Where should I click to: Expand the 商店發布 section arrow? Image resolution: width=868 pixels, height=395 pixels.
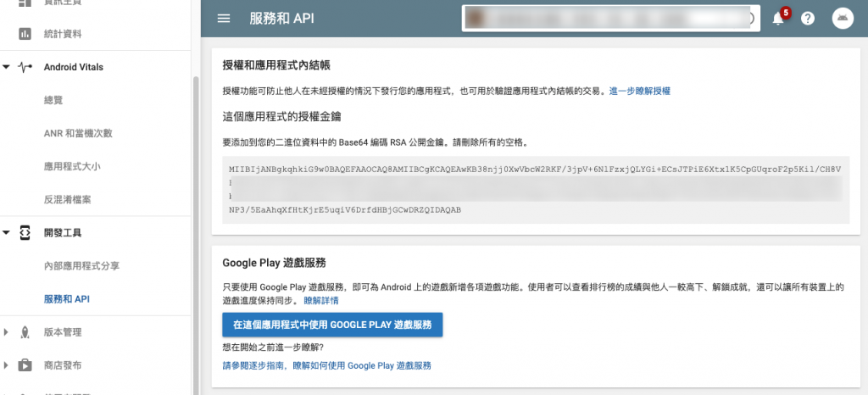click(6, 365)
